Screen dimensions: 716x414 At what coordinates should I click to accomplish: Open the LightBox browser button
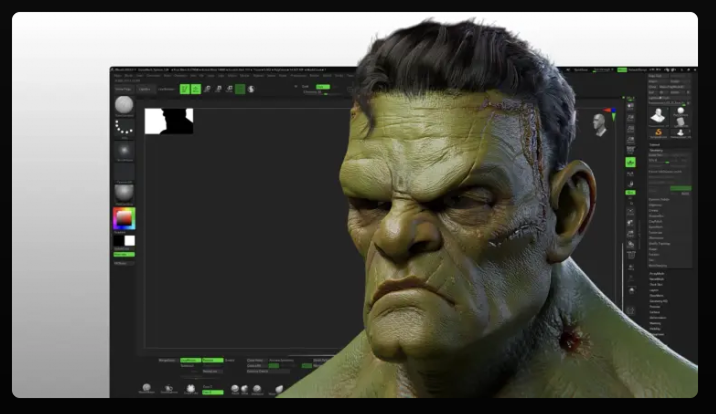click(145, 89)
